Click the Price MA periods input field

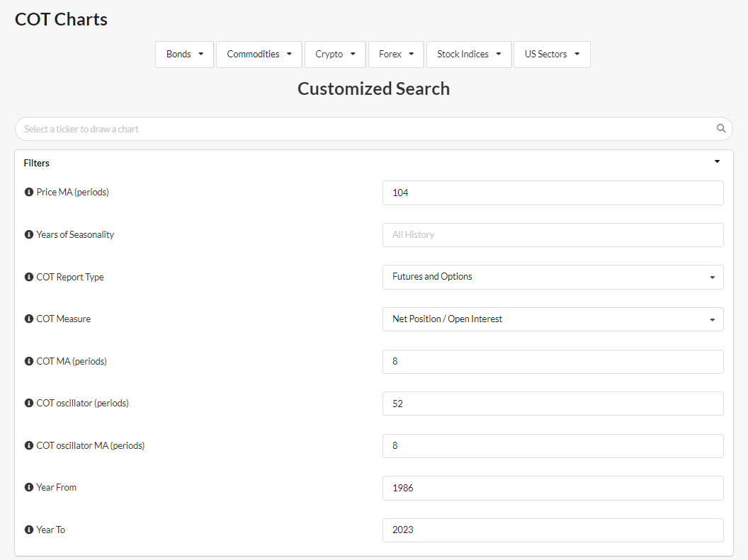pyautogui.click(x=552, y=193)
